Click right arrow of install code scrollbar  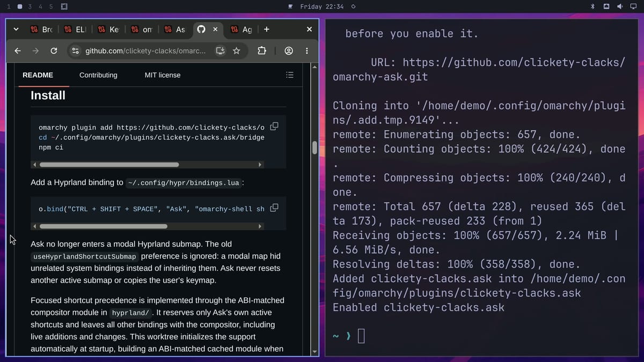tap(260, 165)
